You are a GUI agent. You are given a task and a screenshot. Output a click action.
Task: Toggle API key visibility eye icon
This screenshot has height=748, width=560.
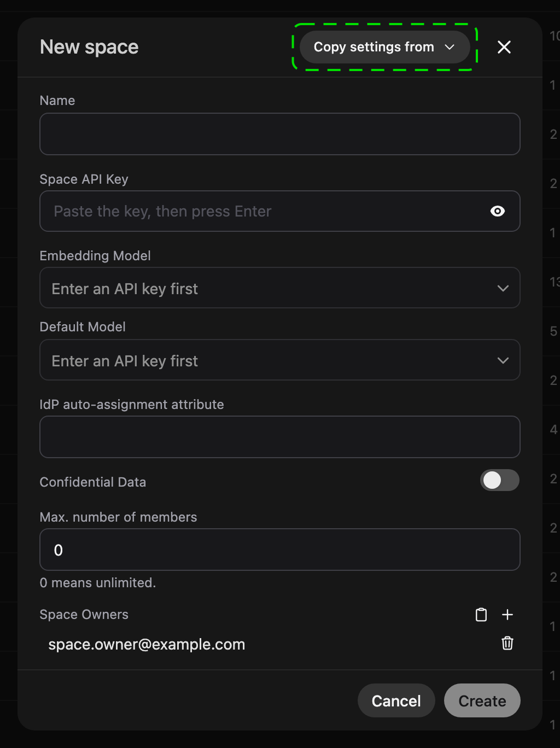point(498,211)
